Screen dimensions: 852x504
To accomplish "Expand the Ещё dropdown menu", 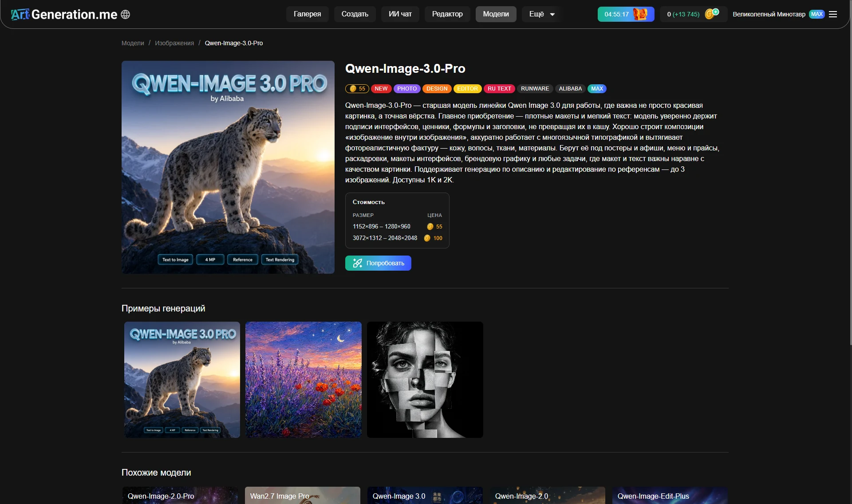I will tap(542, 14).
